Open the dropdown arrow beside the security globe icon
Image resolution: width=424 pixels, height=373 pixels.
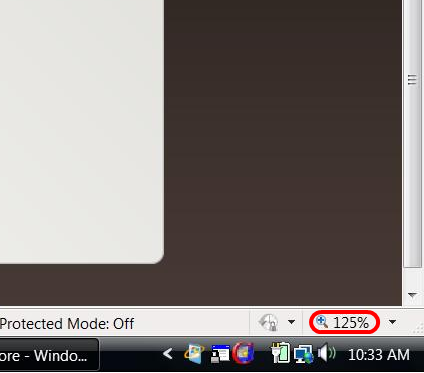[291, 322]
